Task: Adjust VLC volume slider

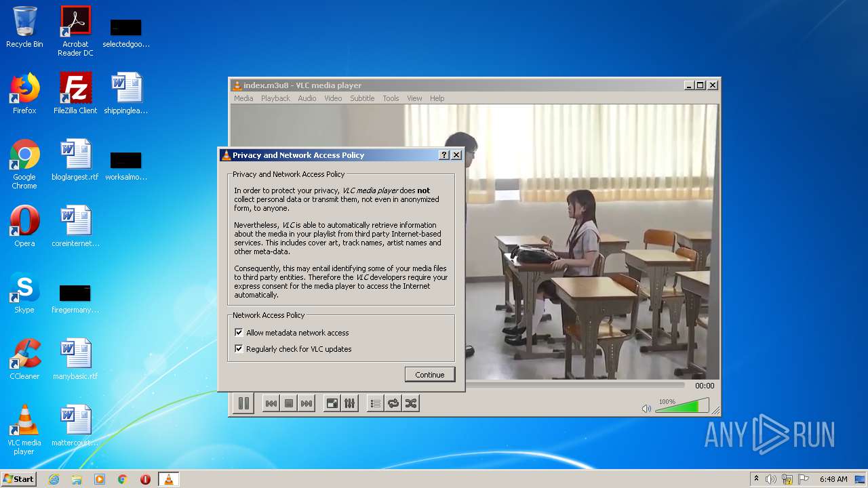Action: (682, 405)
